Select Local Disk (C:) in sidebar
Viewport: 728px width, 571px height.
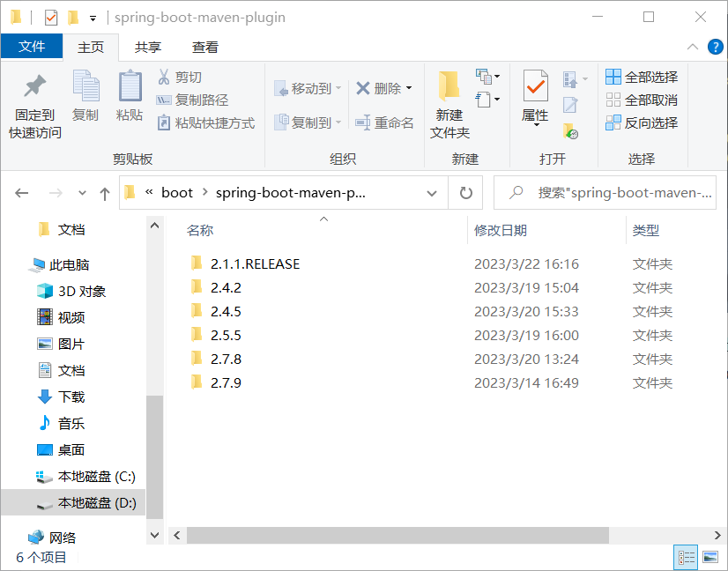coord(85,477)
